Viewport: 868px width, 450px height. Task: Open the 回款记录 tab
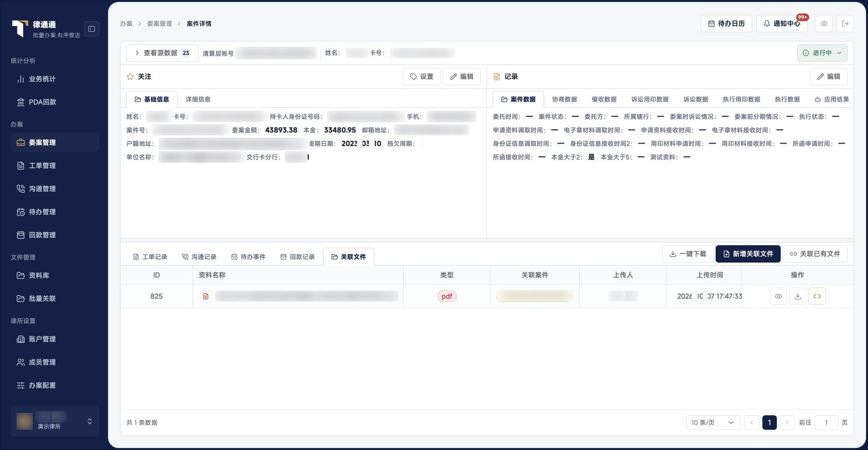point(298,257)
